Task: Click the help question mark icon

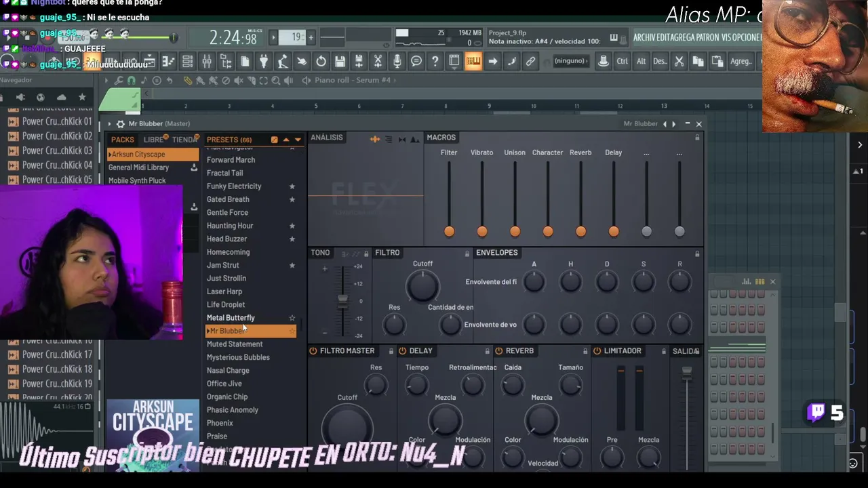Action: coord(435,61)
